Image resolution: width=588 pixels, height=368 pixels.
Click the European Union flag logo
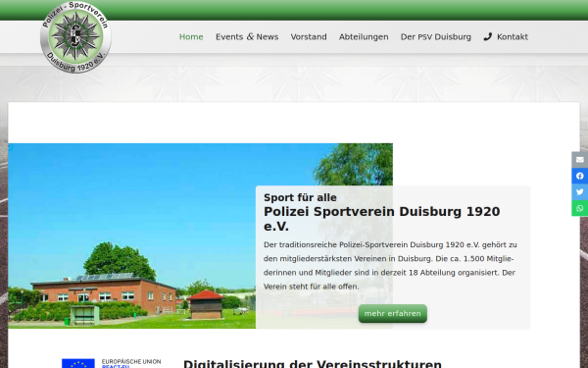[x=78, y=363]
